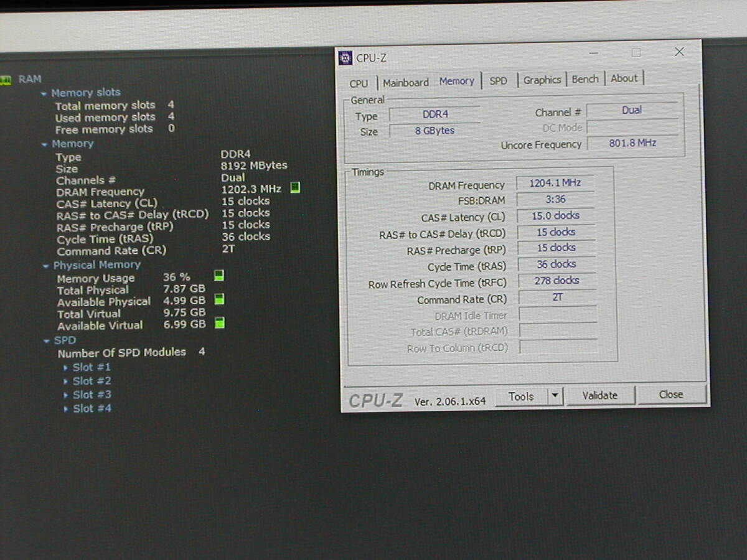747x560 pixels.
Task: Click the Close button in CPU-Z
Action: (x=671, y=394)
